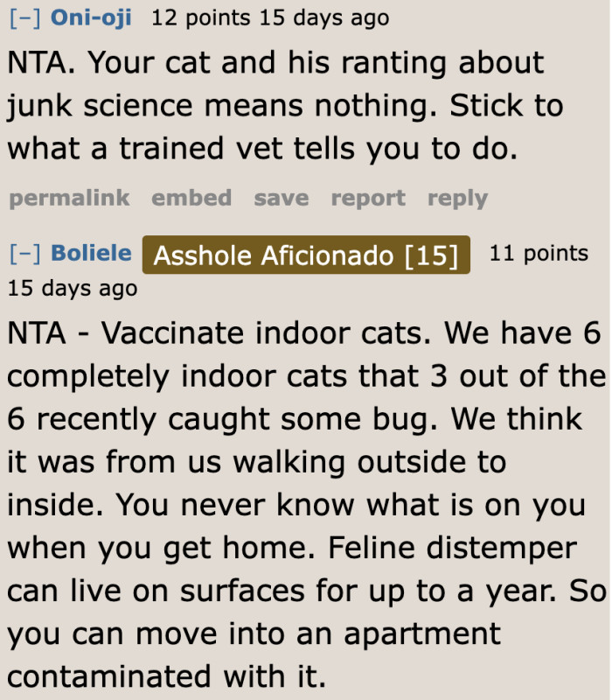Click the bracket toggle on the second comment
Image resolution: width=612 pixels, height=700 pixels.
(16, 254)
